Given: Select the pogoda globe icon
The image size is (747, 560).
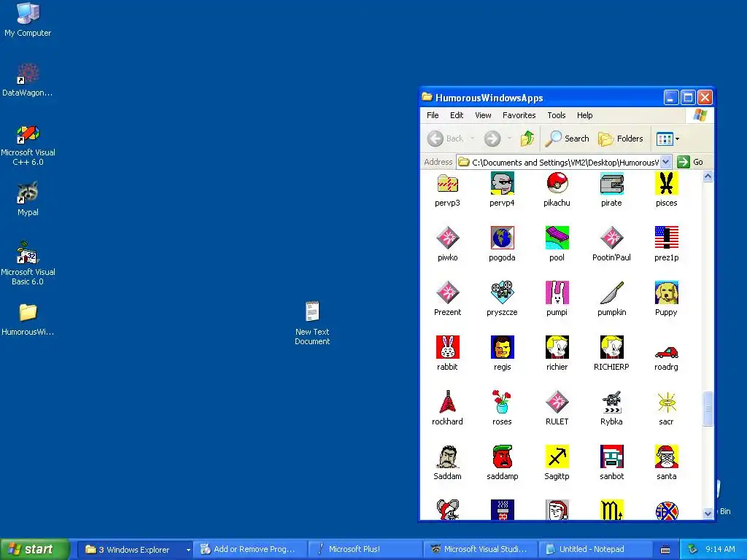Looking at the screenshot, I should click(502, 238).
